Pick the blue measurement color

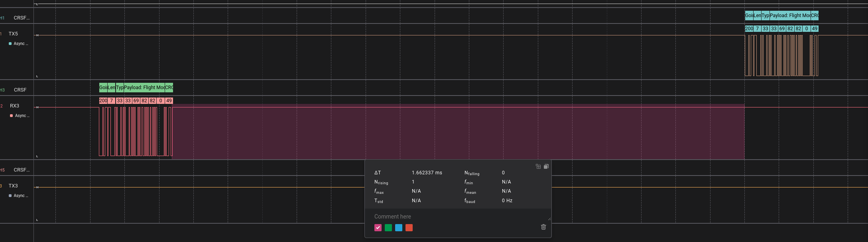point(399,228)
